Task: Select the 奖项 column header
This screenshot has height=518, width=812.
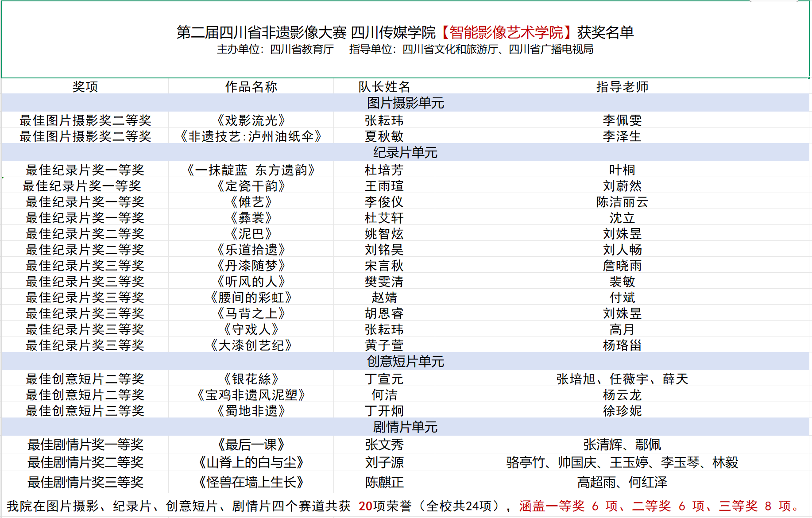Action: pyautogui.click(x=85, y=86)
